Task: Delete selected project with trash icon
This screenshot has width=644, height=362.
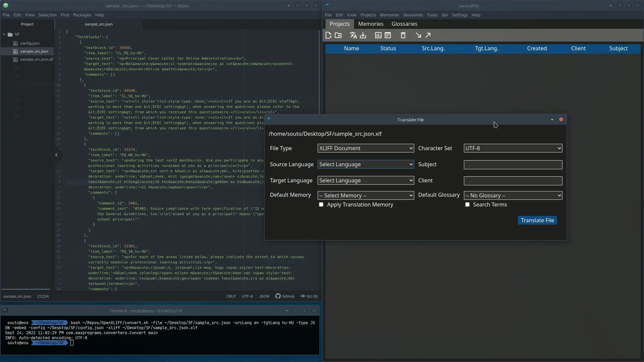Action: tap(403, 35)
